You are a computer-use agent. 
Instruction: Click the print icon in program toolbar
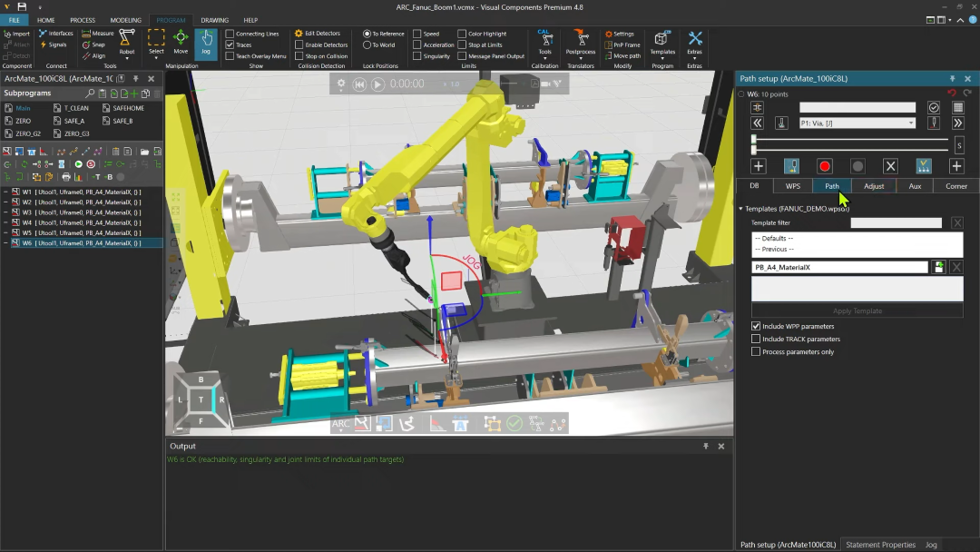coord(66,177)
